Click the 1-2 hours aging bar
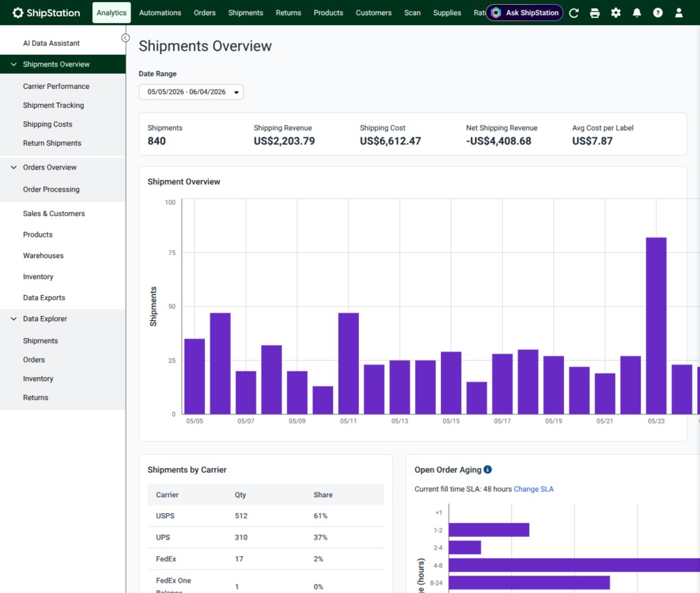The image size is (700, 593). tap(489, 530)
